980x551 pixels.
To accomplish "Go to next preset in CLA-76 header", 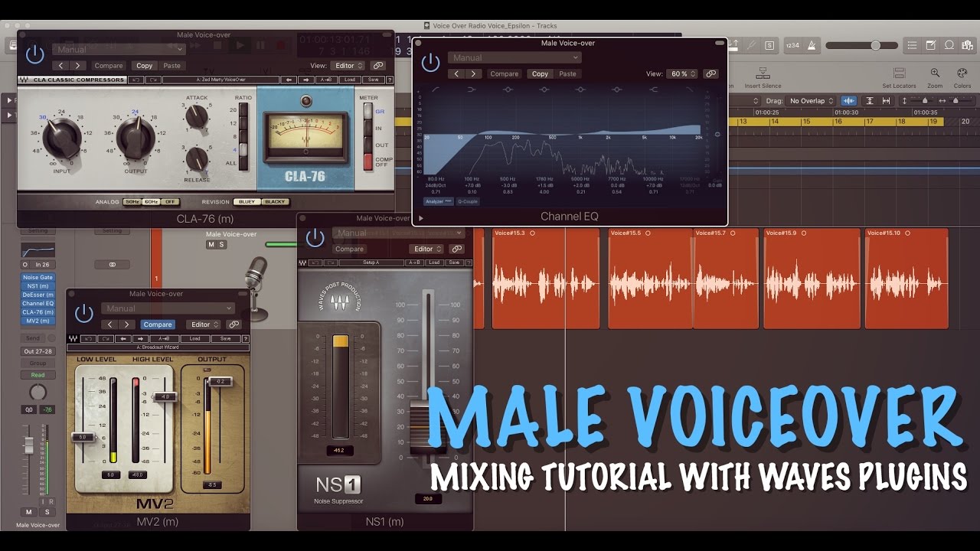I will coord(78,66).
